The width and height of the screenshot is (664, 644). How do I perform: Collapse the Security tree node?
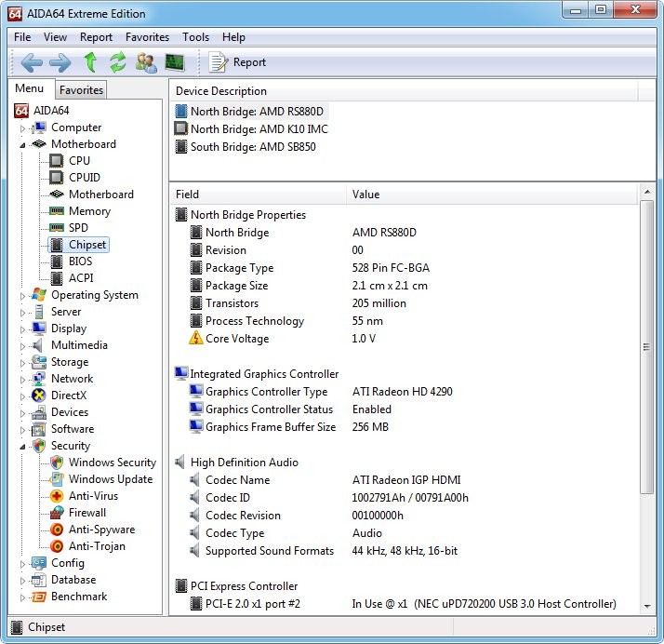23,447
